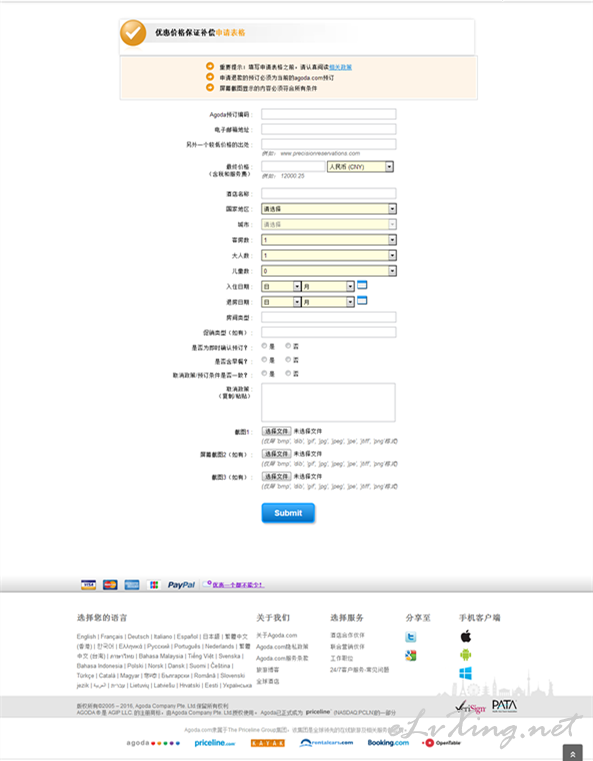Open the check-out date calendar icon
Screen dimensions: 593x761
(362, 300)
